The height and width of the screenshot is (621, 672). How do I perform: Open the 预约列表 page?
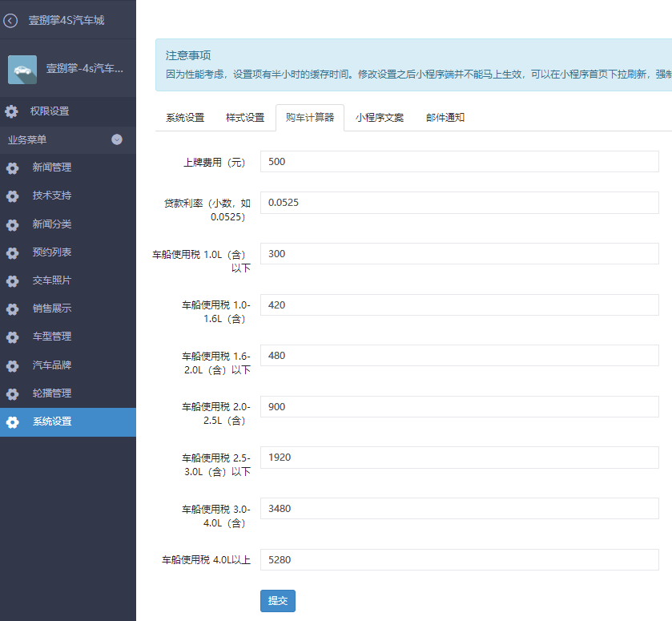pyautogui.click(x=52, y=252)
